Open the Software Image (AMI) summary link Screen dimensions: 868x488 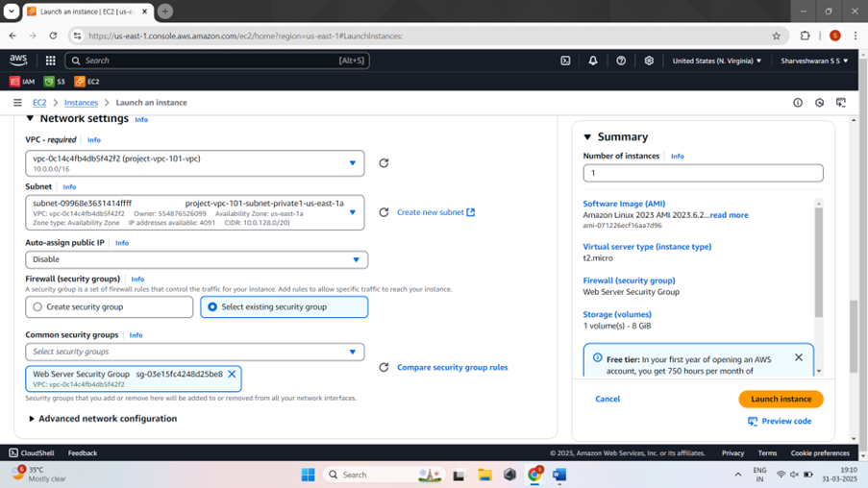click(x=624, y=204)
